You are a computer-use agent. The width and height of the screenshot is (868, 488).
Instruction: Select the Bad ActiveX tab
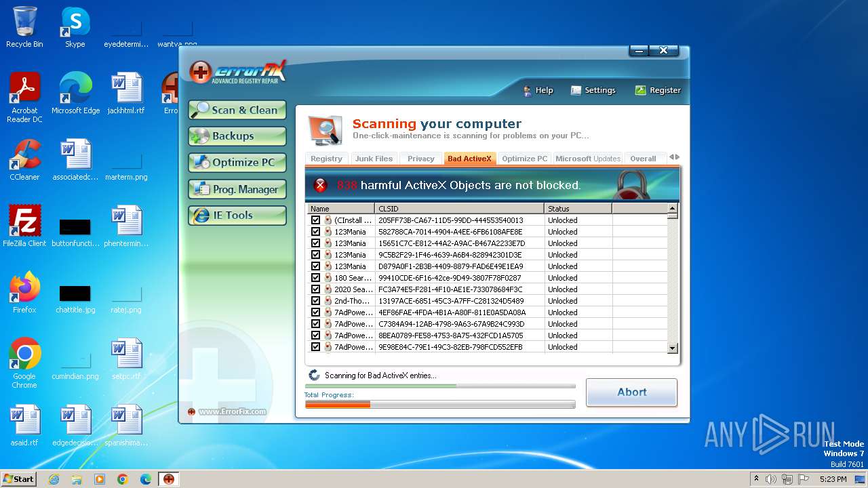point(469,159)
